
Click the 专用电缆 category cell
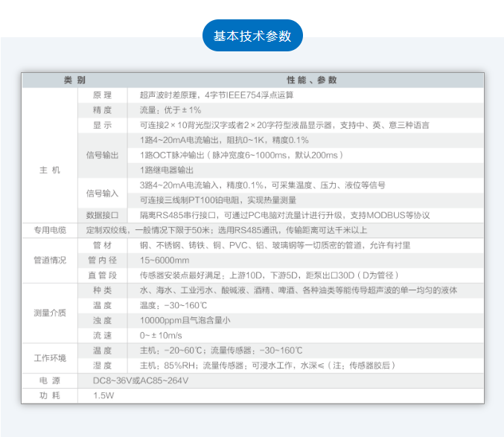(x=49, y=230)
